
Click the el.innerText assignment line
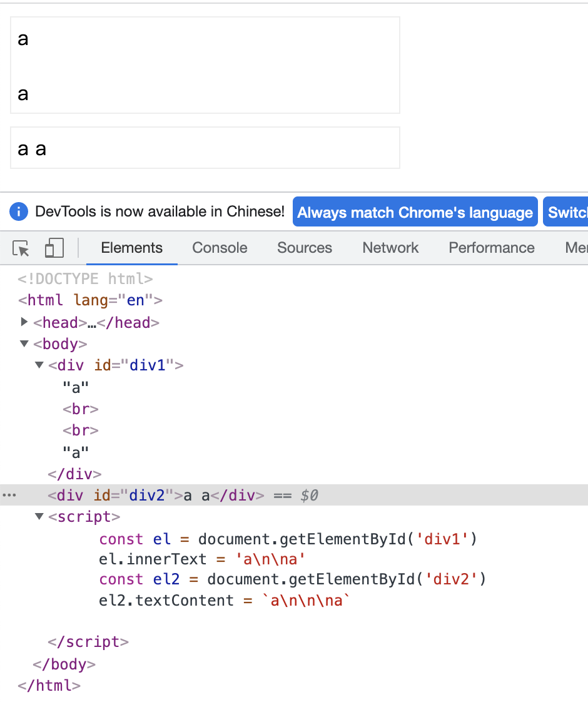click(202, 559)
